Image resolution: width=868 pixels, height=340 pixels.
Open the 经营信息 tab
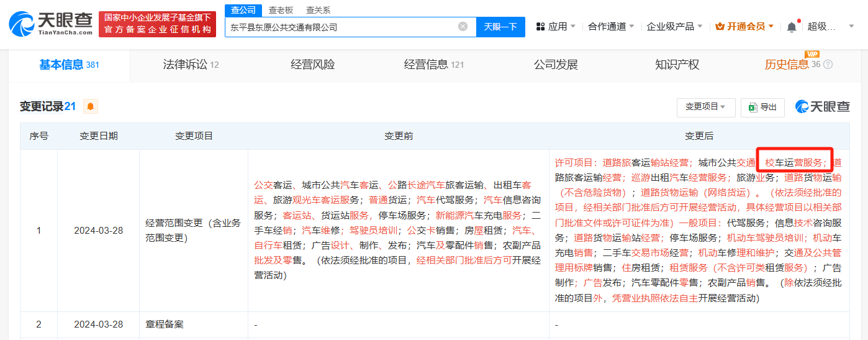tap(434, 65)
